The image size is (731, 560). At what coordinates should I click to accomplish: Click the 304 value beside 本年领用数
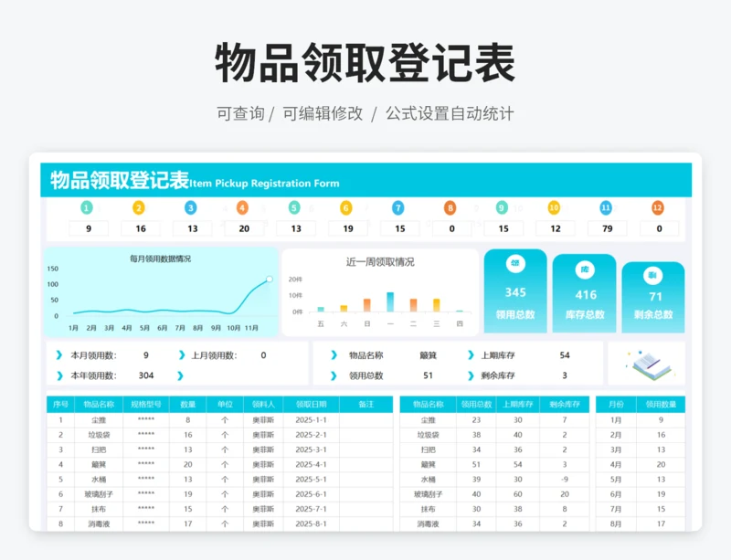coord(146,375)
